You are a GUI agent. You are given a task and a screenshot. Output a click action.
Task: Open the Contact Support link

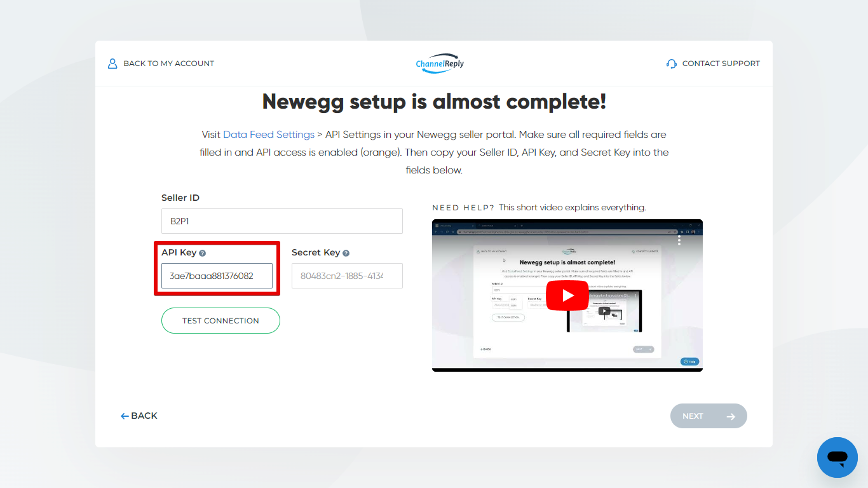coord(713,64)
